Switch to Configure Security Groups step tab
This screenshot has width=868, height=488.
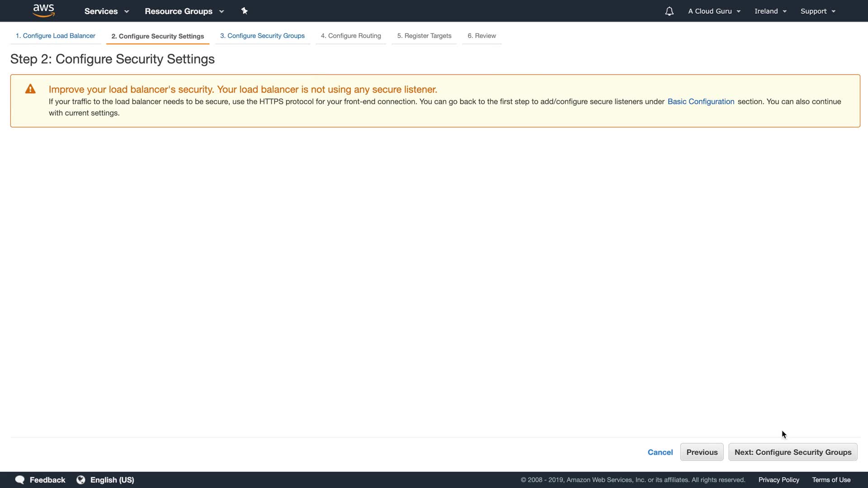pos(262,36)
